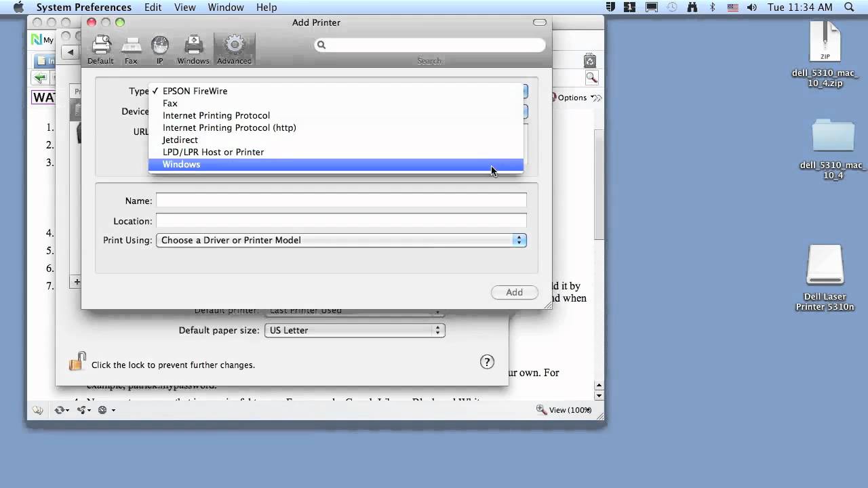Click in the Location input field
Viewport: 868px width, 488px height.
341,221
